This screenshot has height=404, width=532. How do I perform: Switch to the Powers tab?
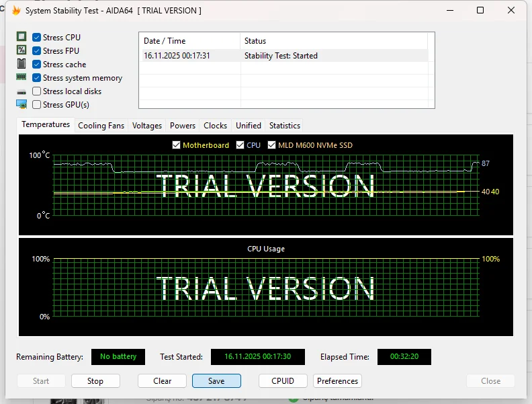click(x=183, y=126)
